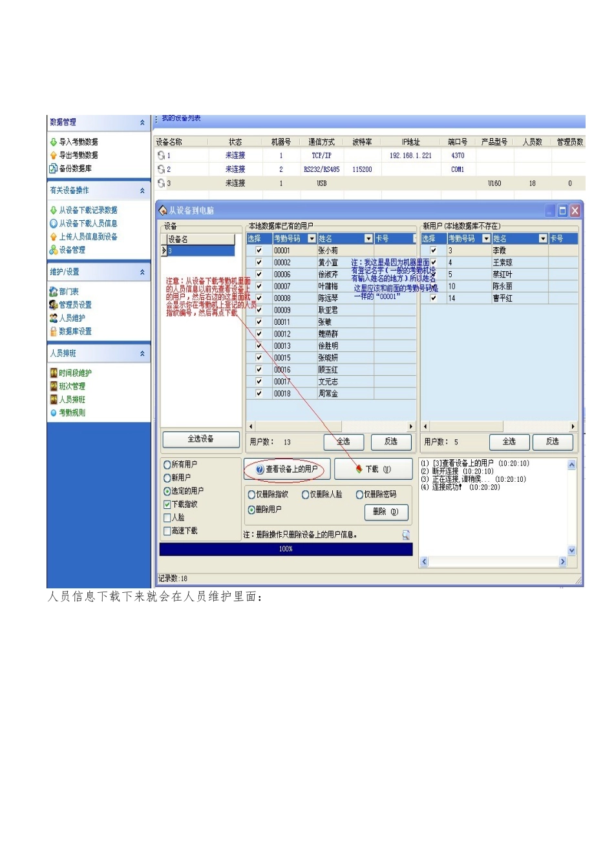Click 反选 under new users list

[x=553, y=442]
